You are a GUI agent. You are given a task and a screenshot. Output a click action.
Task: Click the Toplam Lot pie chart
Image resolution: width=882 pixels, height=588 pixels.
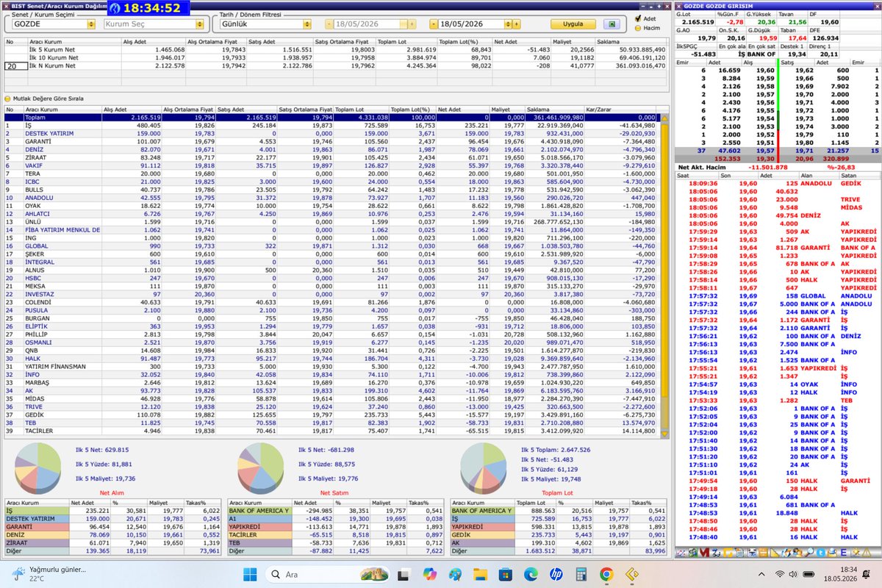[x=484, y=467]
